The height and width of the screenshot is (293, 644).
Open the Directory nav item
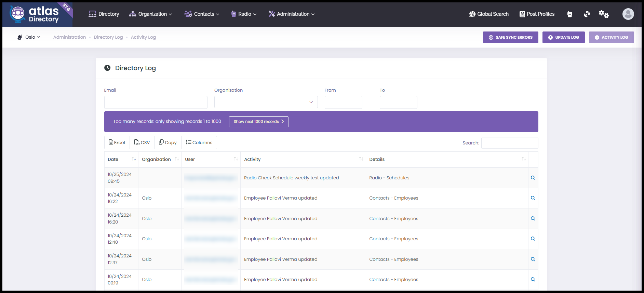pyautogui.click(x=104, y=14)
